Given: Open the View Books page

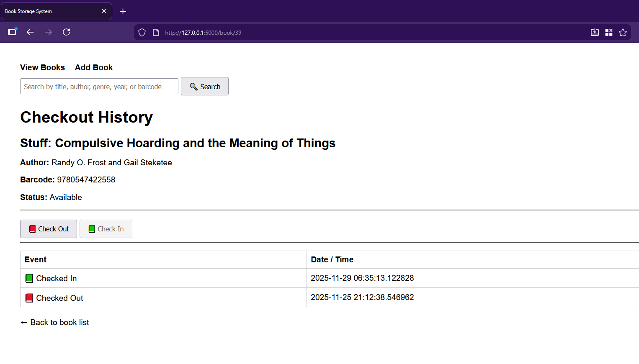Looking at the screenshot, I should pos(42,67).
